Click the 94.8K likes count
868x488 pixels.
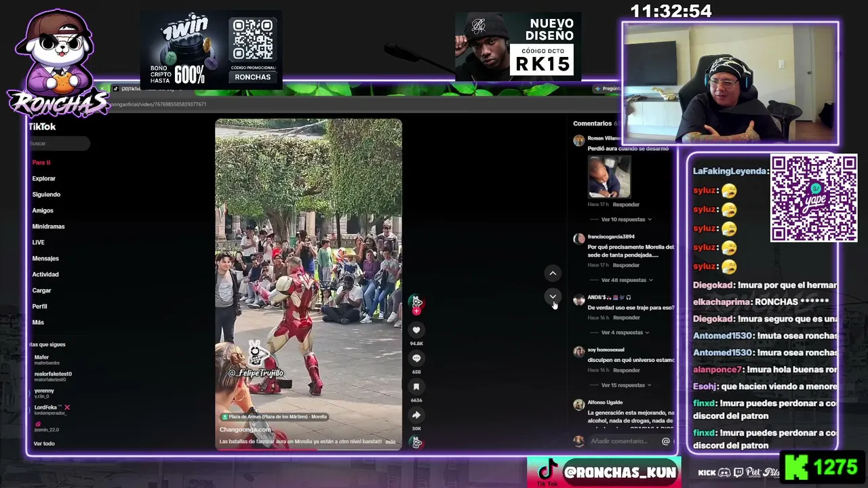tap(416, 344)
